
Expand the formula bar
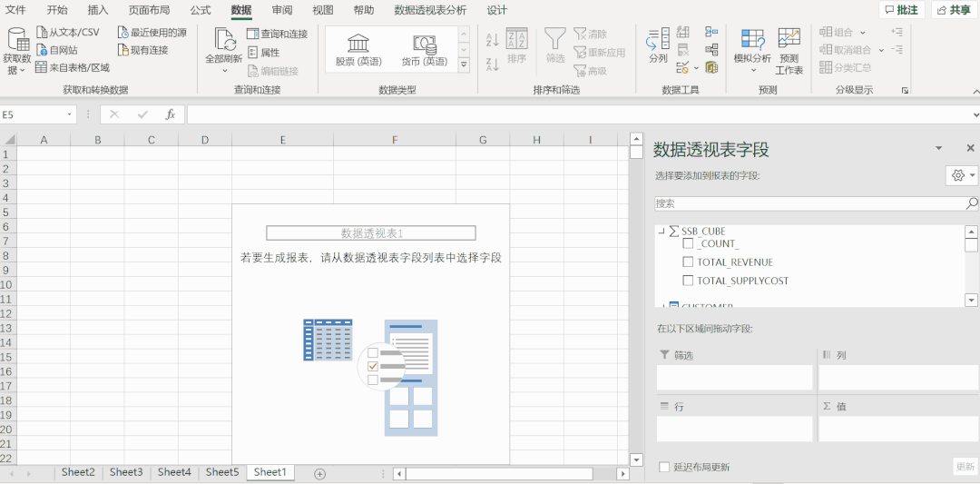pos(976,115)
